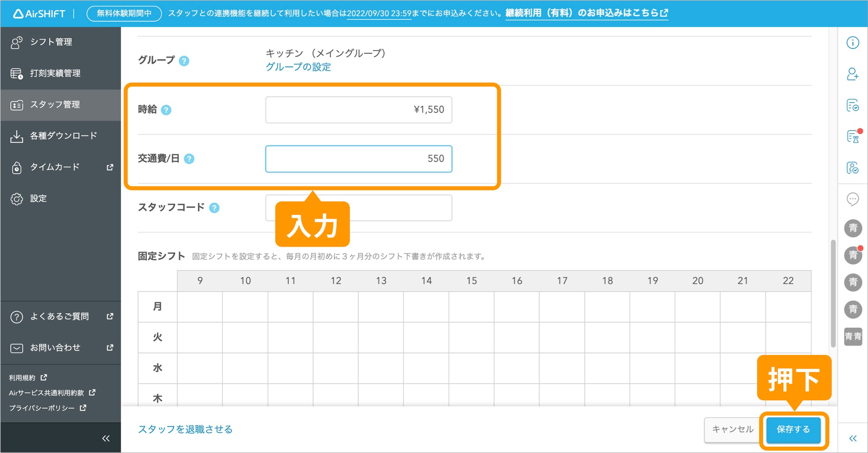Collapse the left sidebar with the chevron

click(x=106, y=438)
